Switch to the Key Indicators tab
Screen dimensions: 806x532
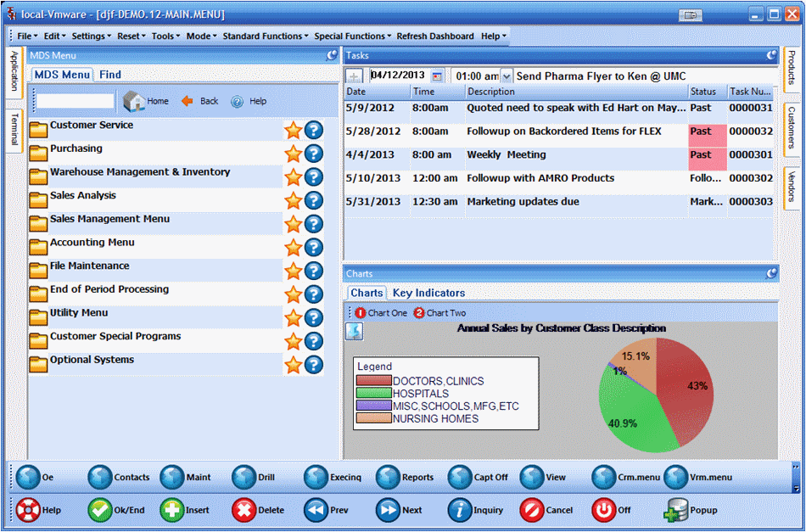428,293
